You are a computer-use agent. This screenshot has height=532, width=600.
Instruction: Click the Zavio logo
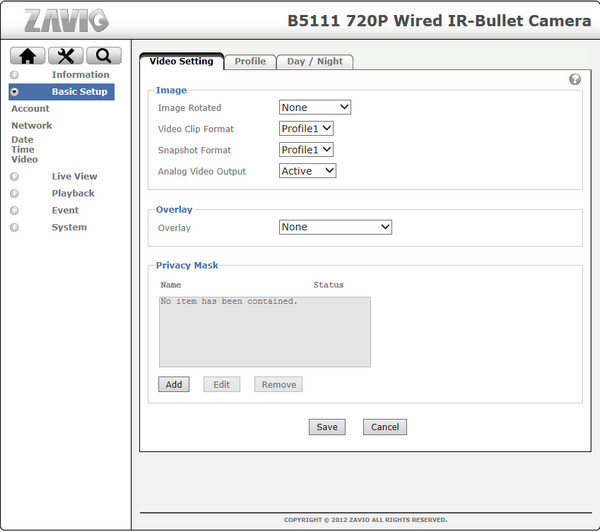pos(66,19)
